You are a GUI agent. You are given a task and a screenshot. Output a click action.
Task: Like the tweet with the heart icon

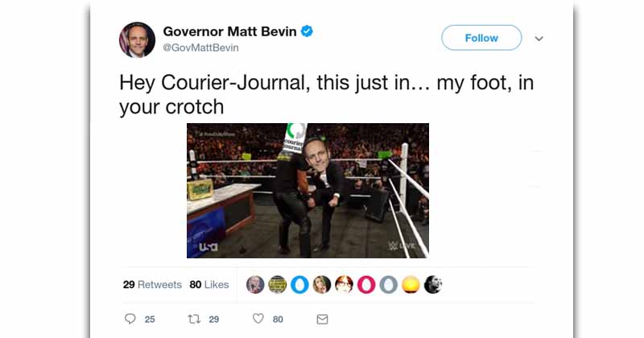coord(258,319)
